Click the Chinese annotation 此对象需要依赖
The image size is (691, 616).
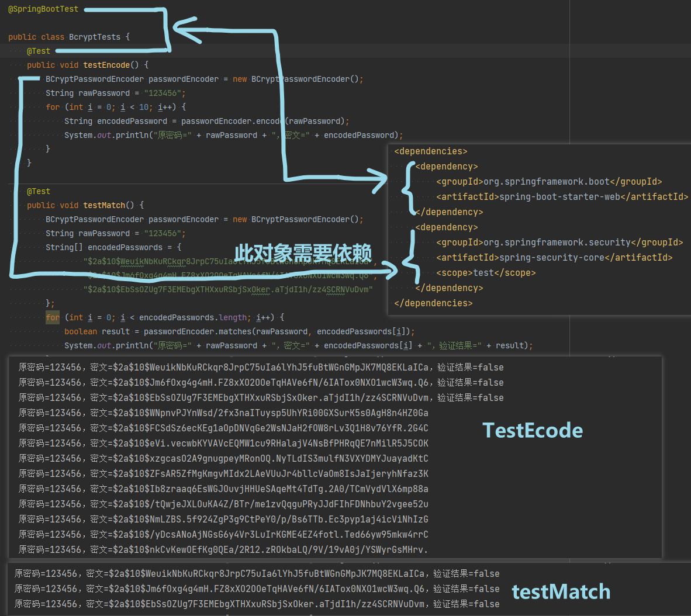[x=303, y=253]
